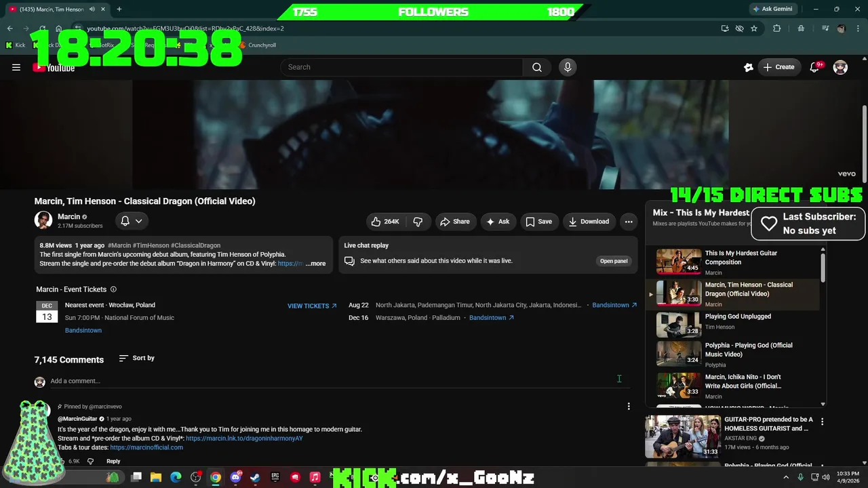Image resolution: width=868 pixels, height=488 pixels.
Task: Open Microsoft Edge from the taskbar
Action: click(x=176, y=477)
